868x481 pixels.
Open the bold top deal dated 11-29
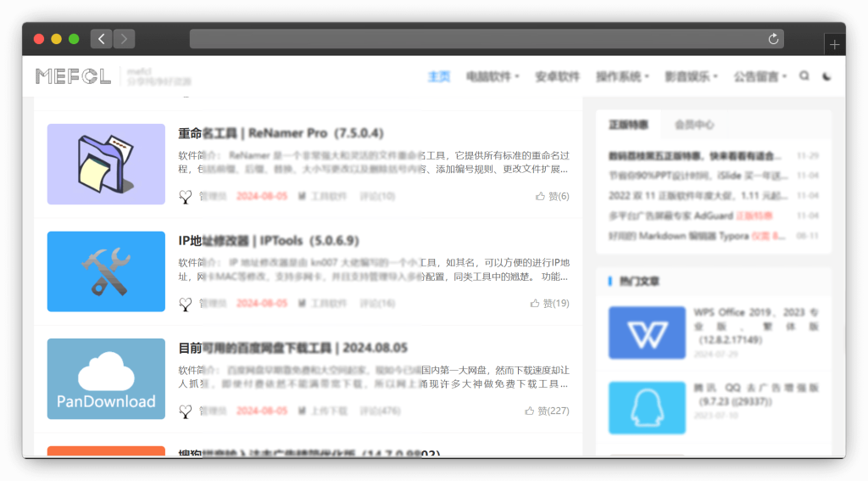[x=695, y=156]
